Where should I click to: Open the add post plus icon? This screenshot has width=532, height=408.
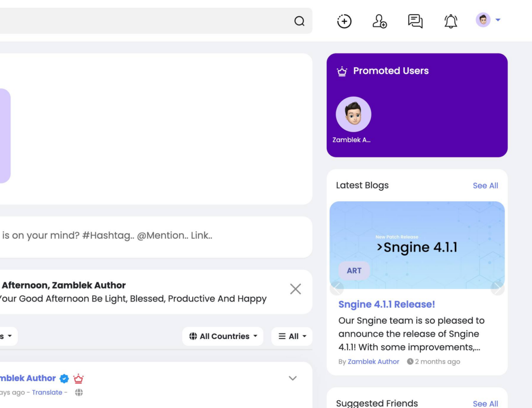(x=344, y=21)
